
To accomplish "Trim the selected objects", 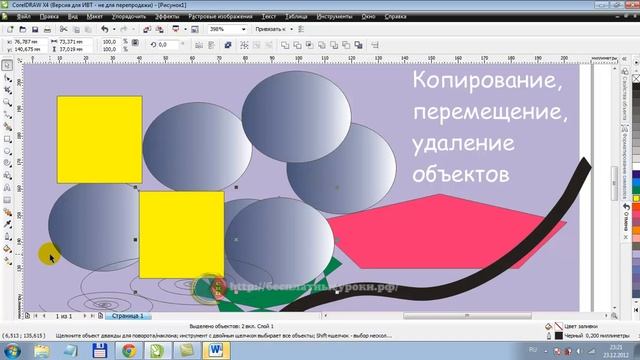I will (297, 45).
